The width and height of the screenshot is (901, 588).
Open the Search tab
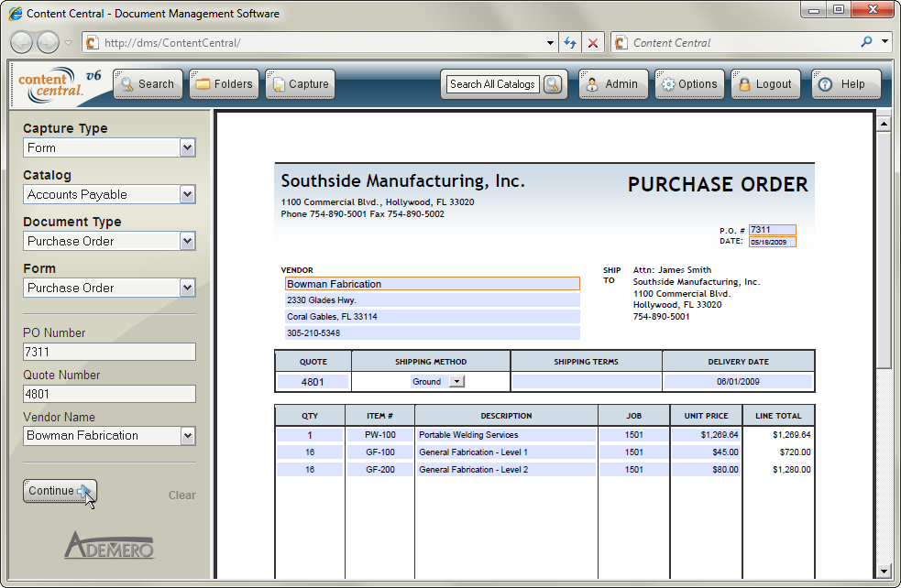148,84
